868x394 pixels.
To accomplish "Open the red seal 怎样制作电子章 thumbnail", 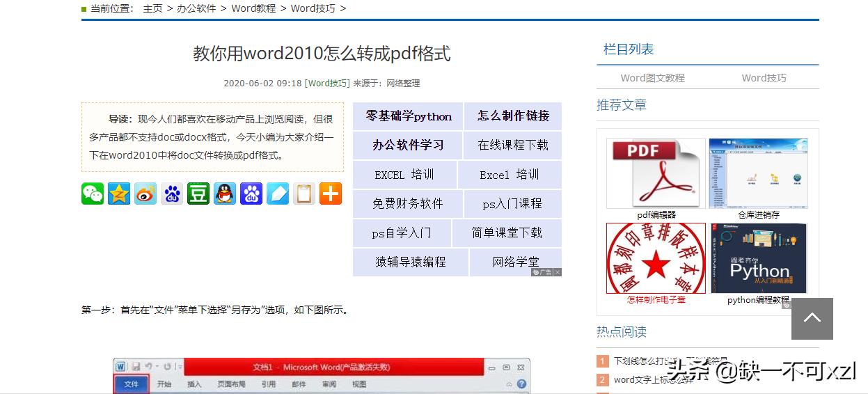I will [656, 258].
